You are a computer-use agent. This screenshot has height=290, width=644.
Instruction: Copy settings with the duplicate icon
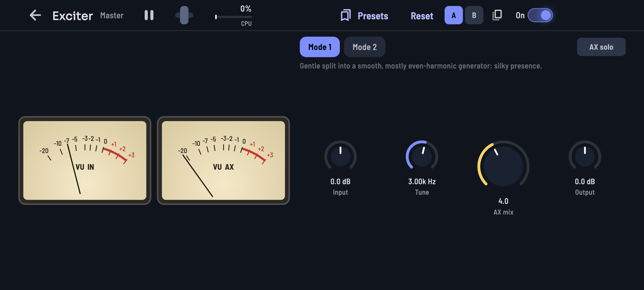[497, 15]
